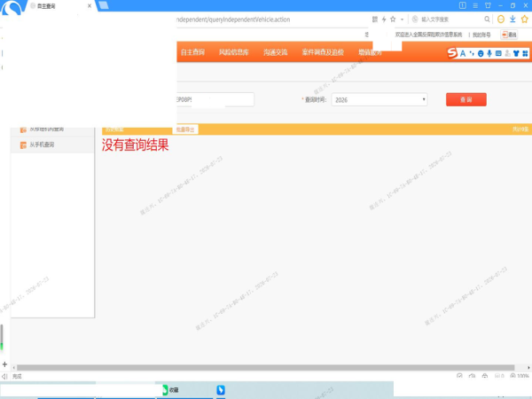
Task: Close the 自主查询 browser tab
Action: point(90,6)
